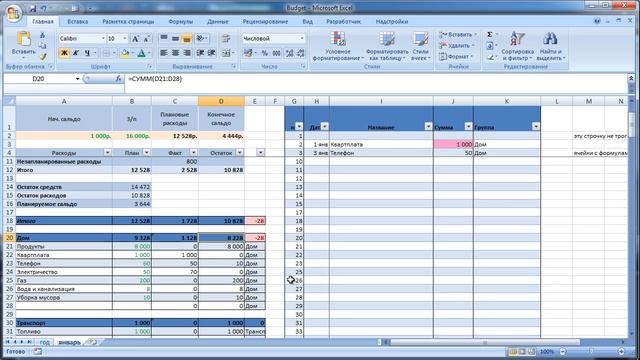Toggle top vertical alignment
This screenshot has width=640, height=360.
(x=164, y=39)
